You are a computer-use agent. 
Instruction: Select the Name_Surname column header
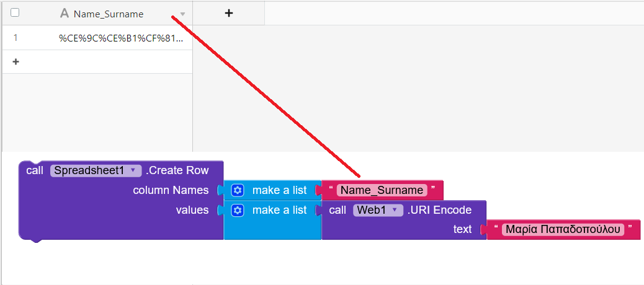pyautogui.click(x=97, y=14)
